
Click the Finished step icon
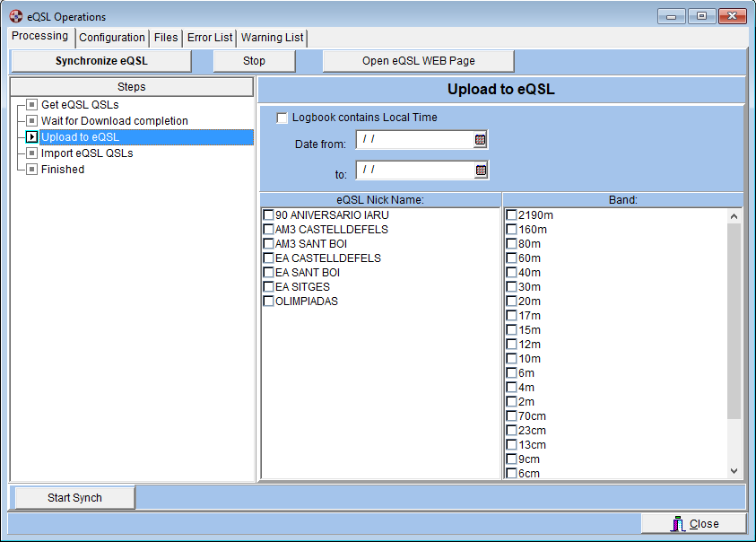pyautogui.click(x=32, y=170)
